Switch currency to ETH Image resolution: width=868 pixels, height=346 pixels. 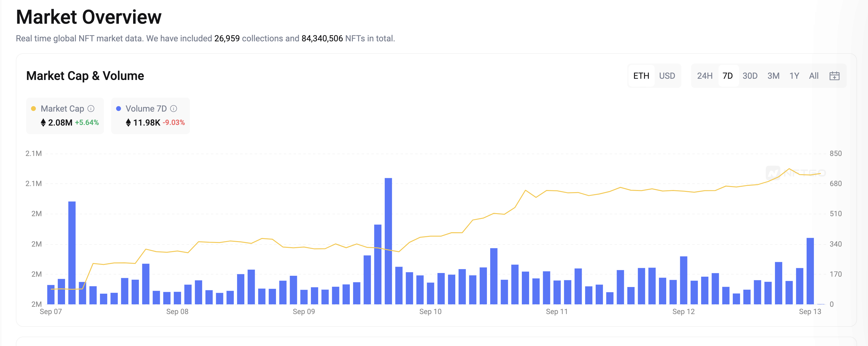641,76
